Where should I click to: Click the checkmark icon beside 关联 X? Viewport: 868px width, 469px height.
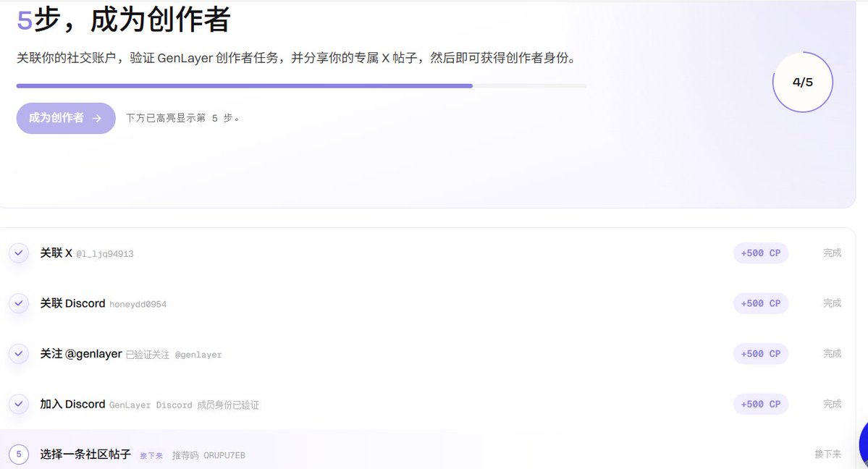(x=19, y=253)
